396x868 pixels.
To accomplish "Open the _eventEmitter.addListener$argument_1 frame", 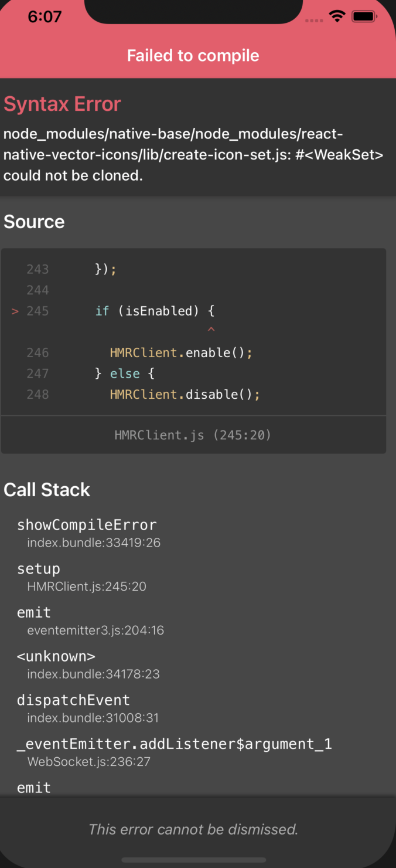I will point(175,744).
